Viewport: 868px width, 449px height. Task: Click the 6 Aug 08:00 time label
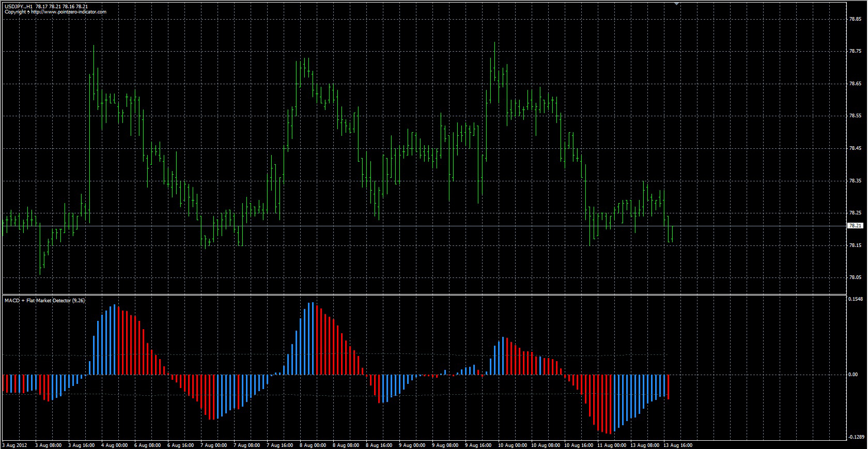(x=147, y=445)
